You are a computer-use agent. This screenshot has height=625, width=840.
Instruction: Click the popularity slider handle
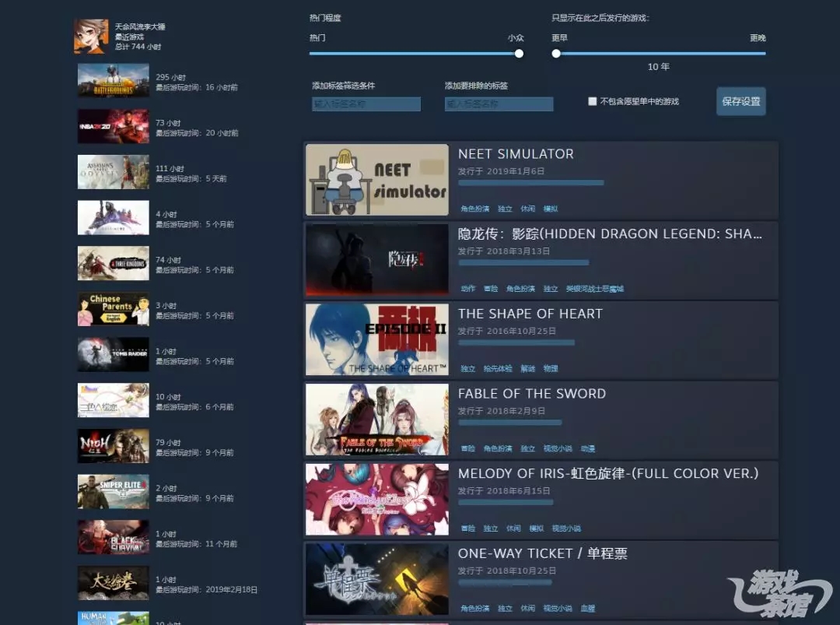(x=519, y=54)
